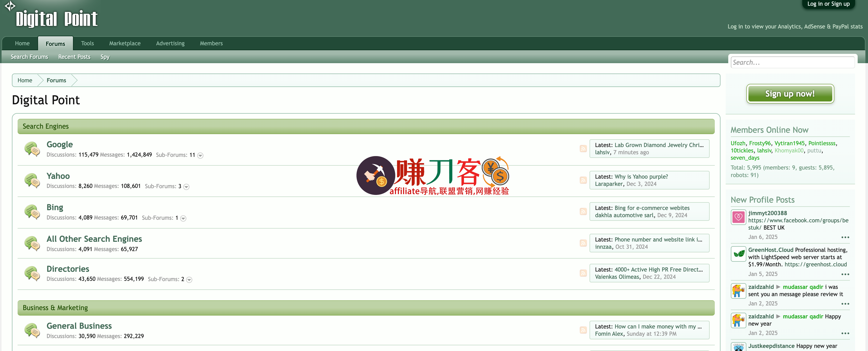Viewport: 868px width, 351px height.
Task: Open the All Other Search Engines forum
Action: pos(94,239)
